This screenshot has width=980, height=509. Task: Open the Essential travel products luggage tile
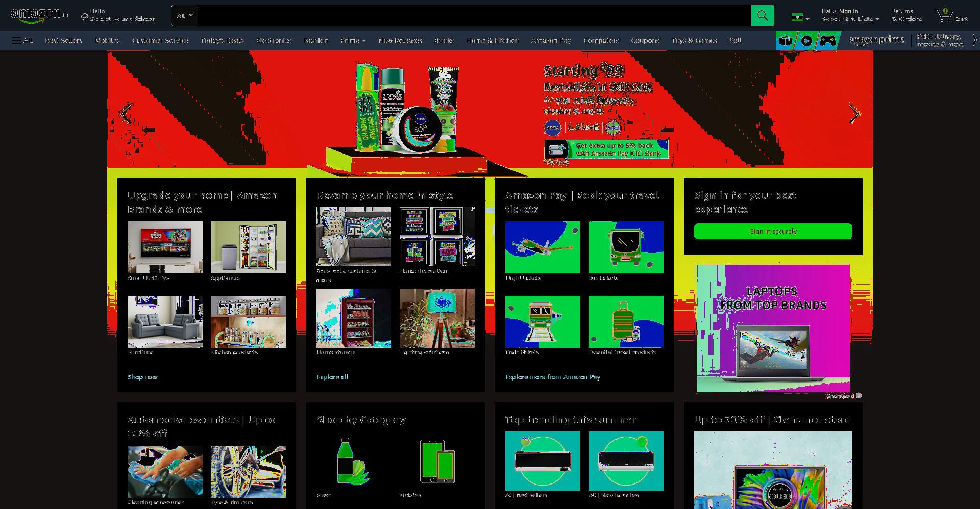[626, 322]
